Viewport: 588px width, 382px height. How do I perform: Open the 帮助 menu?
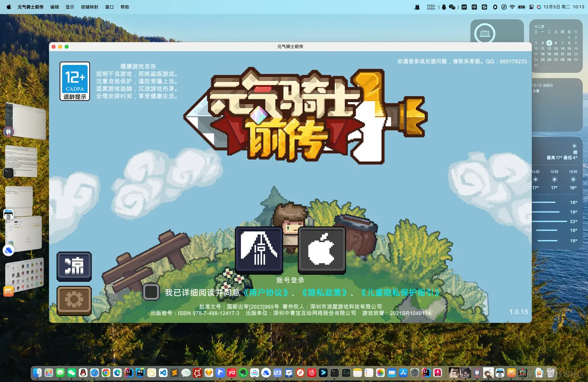tap(125, 7)
